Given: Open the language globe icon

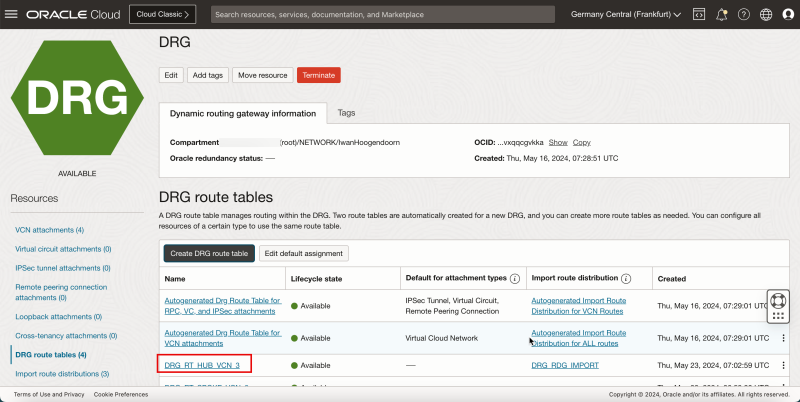Looking at the screenshot, I should (x=766, y=15).
